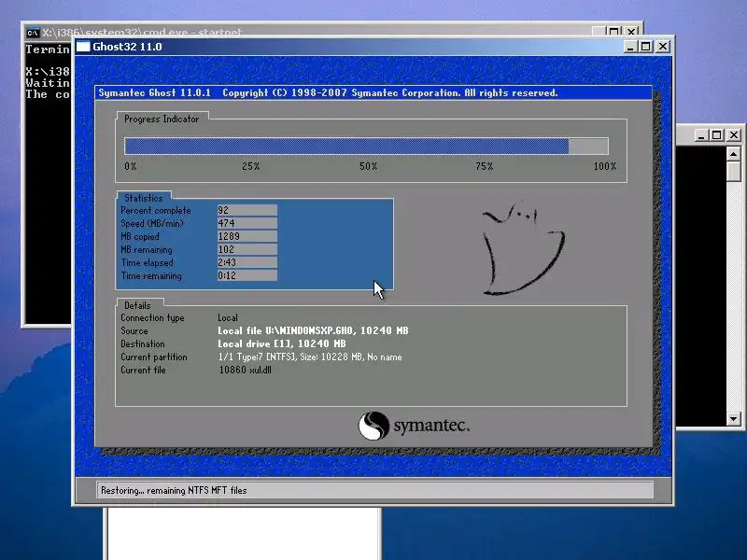
Task: Click the Percent complete label
Action: coord(156,210)
